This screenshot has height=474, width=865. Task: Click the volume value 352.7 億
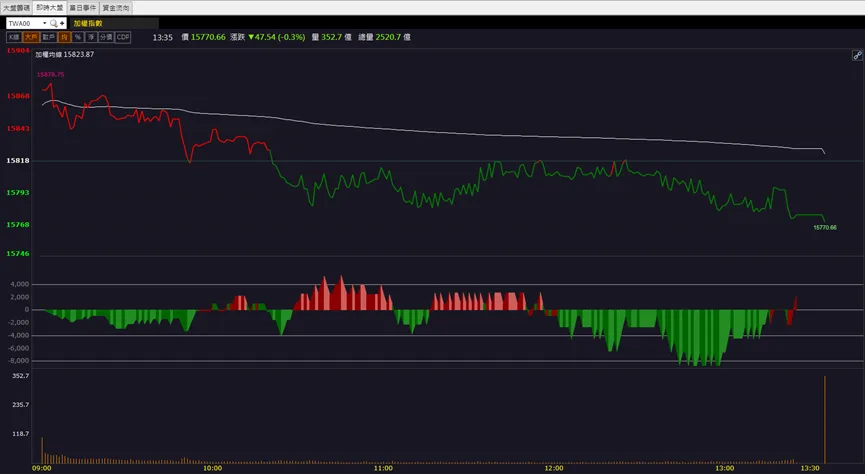tap(336, 37)
